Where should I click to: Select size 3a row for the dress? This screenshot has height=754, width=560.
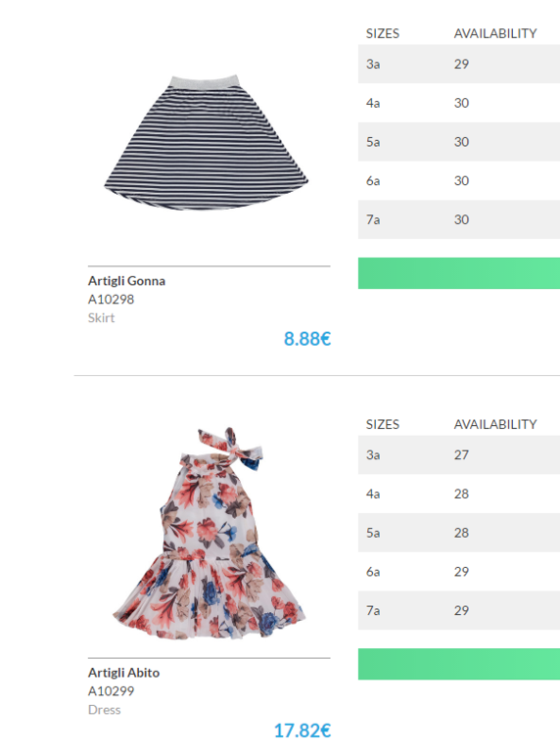(x=459, y=455)
